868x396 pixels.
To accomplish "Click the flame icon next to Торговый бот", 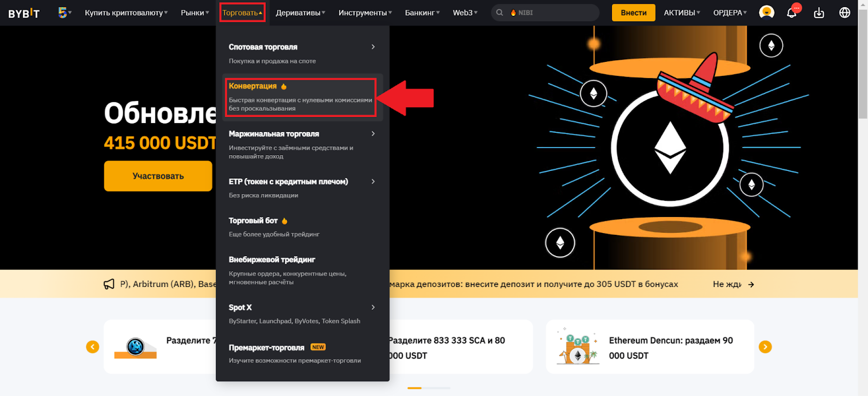I will (x=284, y=221).
